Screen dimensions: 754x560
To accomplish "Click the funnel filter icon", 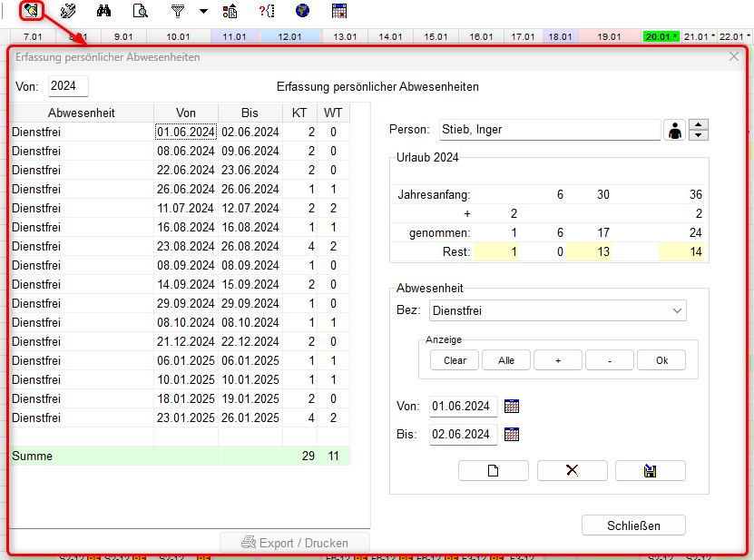I will click(178, 12).
